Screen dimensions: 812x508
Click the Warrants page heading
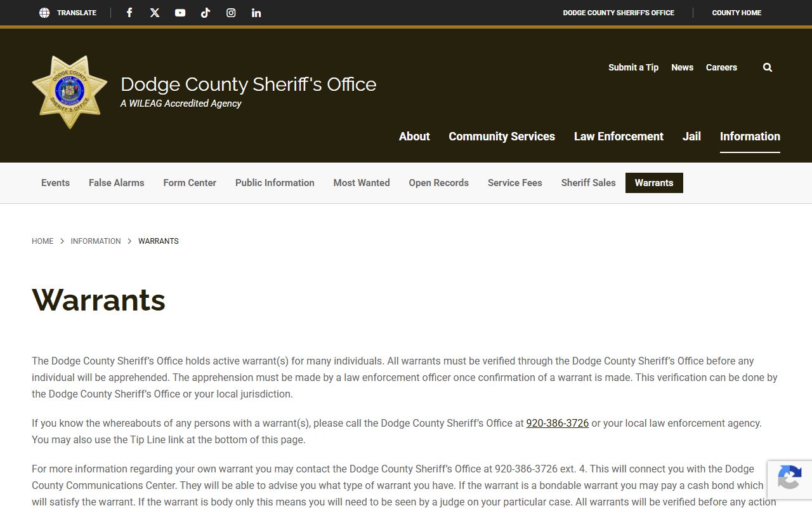point(98,300)
